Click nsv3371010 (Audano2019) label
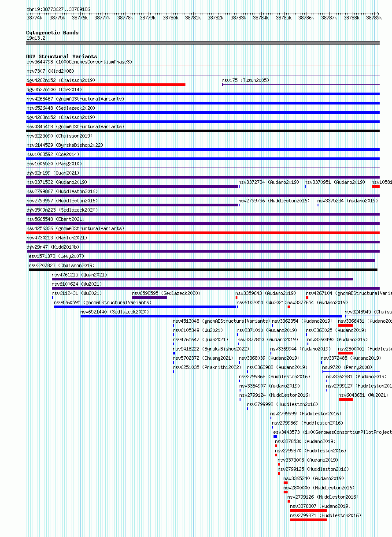Image resolution: width=392 pixels, height=537 pixels. [x=267, y=330]
